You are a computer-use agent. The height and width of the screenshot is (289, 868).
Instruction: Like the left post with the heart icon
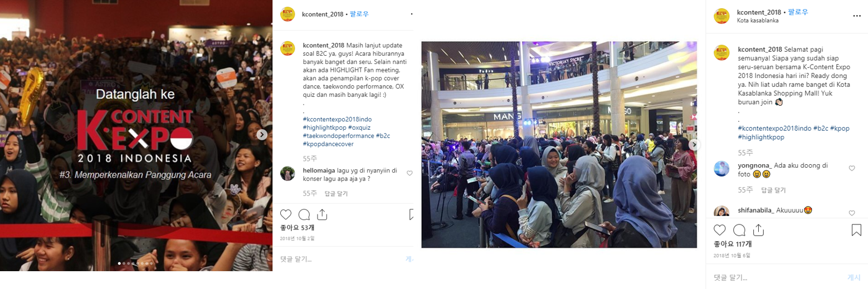(286, 215)
